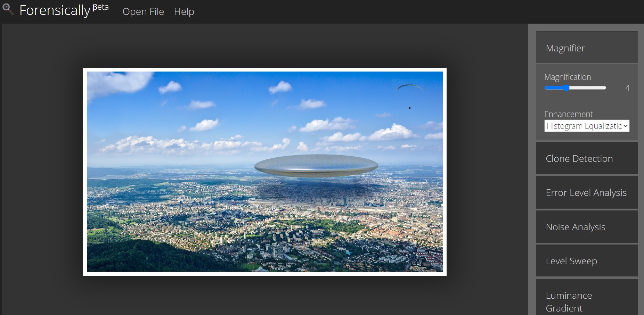The height and width of the screenshot is (315, 644).
Task: Open the Open File menu
Action: 143,11
